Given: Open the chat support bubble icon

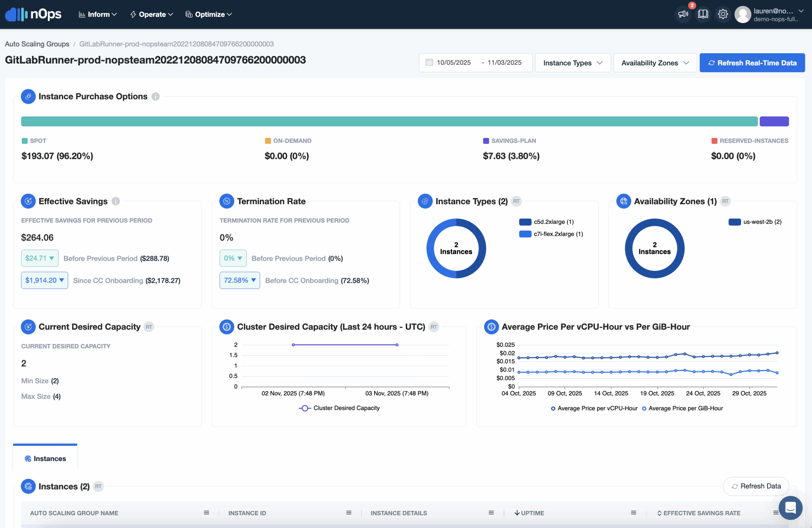Looking at the screenshot, I should (790, 507).
